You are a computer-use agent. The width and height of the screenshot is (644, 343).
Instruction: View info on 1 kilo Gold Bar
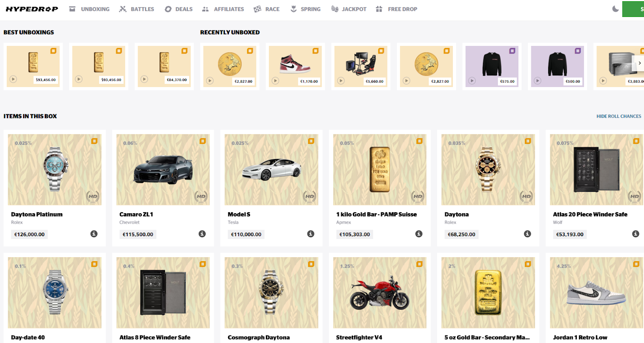tap(419, 234)
